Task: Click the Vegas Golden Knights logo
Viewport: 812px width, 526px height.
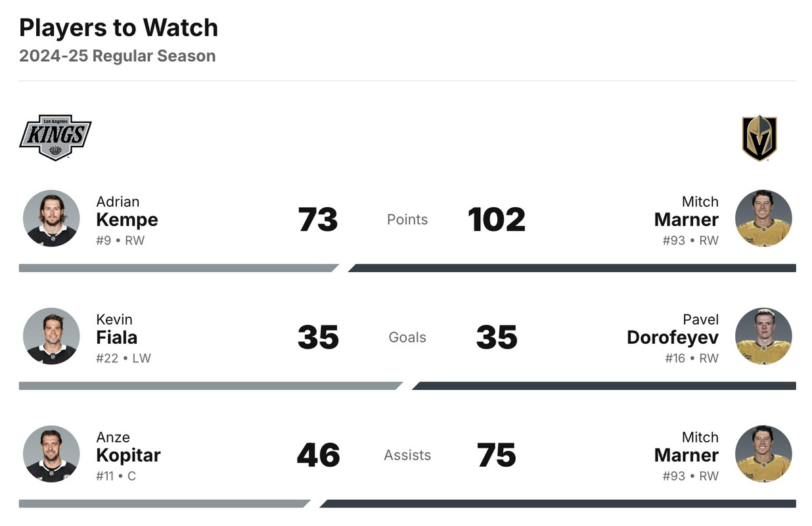Action: click(x=759, y=138)
